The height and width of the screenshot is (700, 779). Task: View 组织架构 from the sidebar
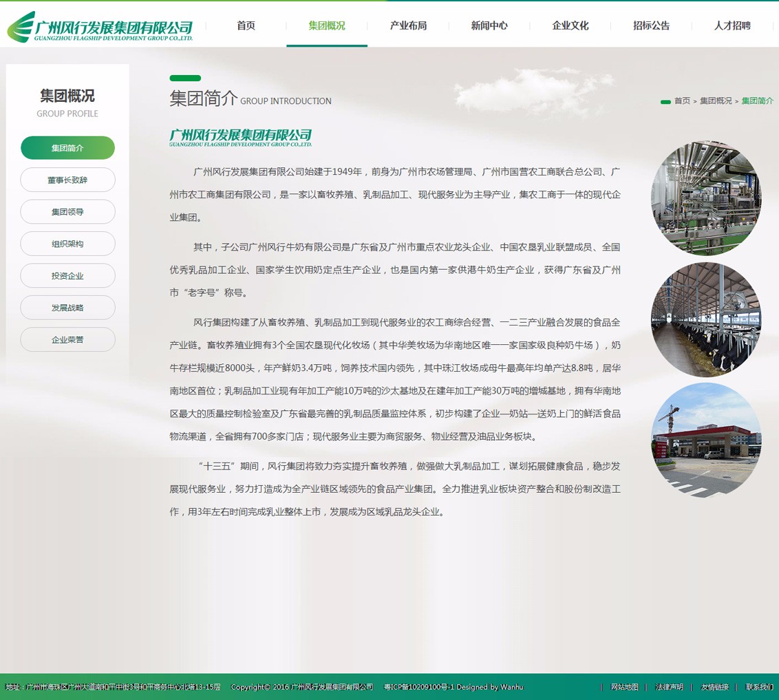tap(67, 244)
